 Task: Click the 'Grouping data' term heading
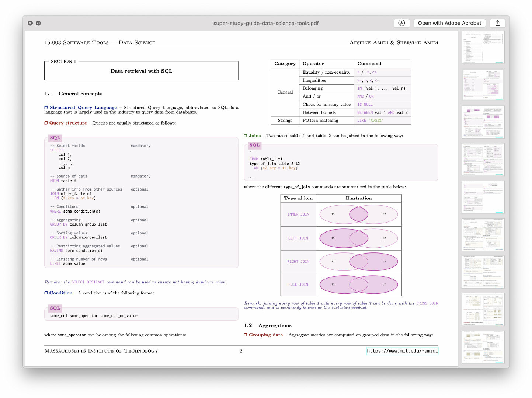click(266, 335)
